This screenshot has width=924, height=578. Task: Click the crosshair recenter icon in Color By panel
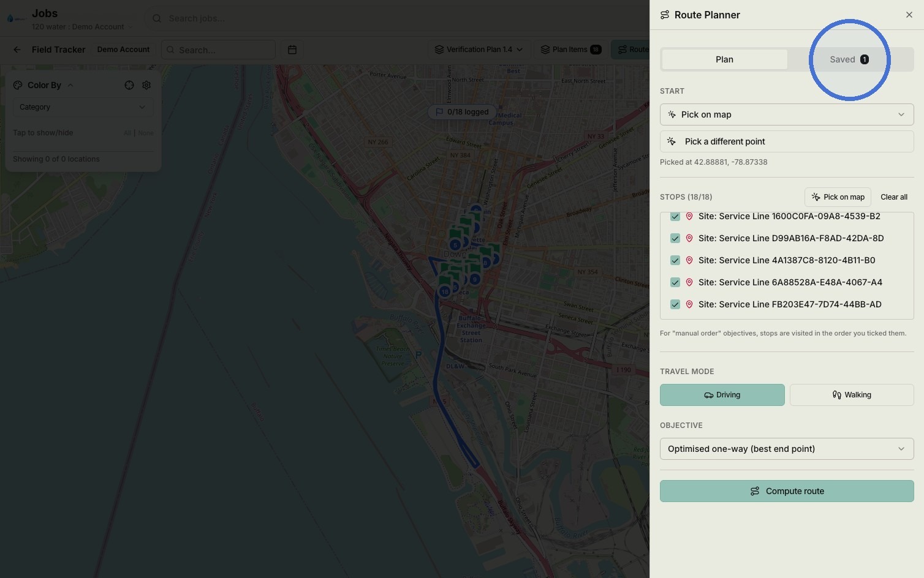[x=129, y=85]
